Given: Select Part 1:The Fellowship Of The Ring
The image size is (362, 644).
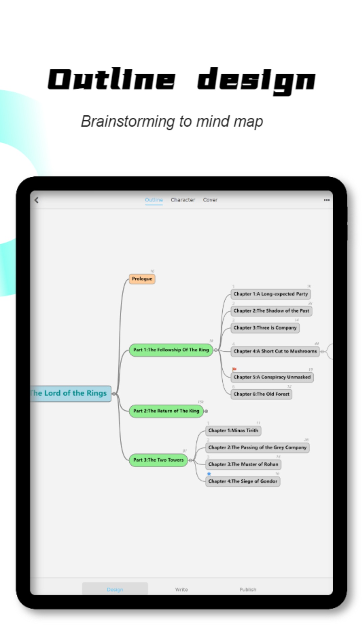Looking at the screenshot, I should (x=171, y=350).
